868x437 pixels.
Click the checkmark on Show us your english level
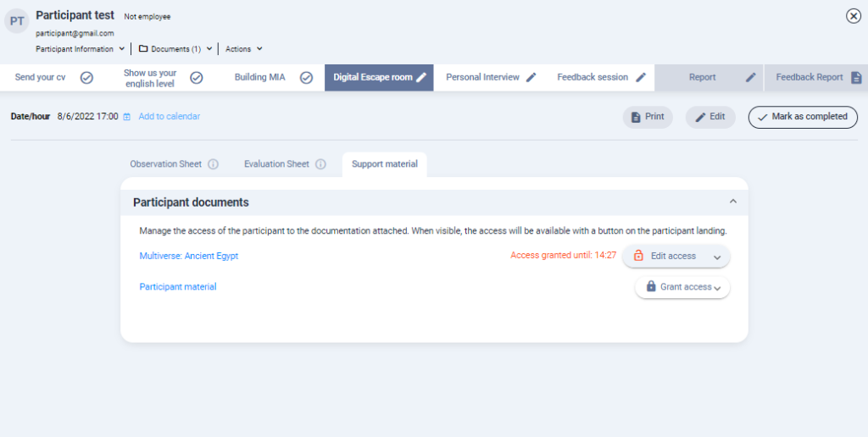196,77
